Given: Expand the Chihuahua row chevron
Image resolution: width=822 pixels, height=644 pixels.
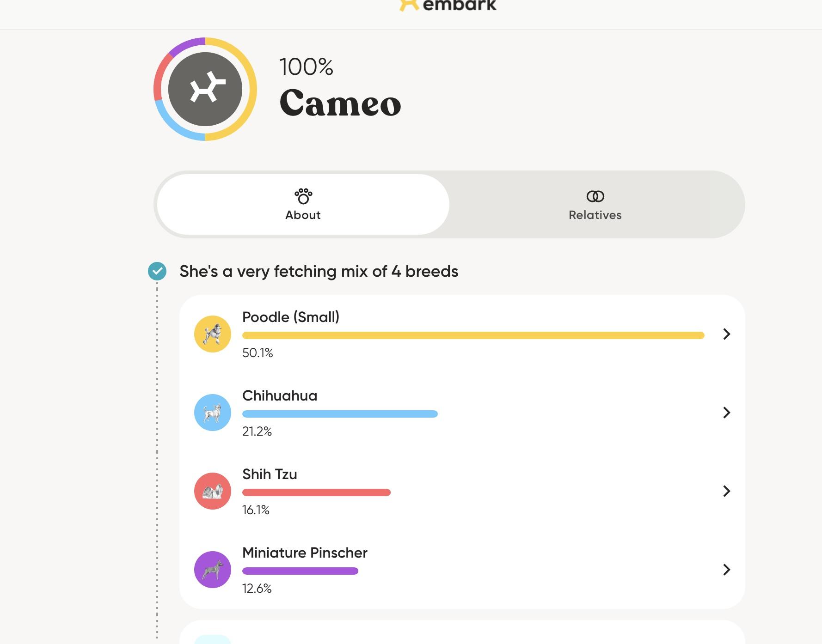Looking at the screenshot, I should (x=726, y=413).
